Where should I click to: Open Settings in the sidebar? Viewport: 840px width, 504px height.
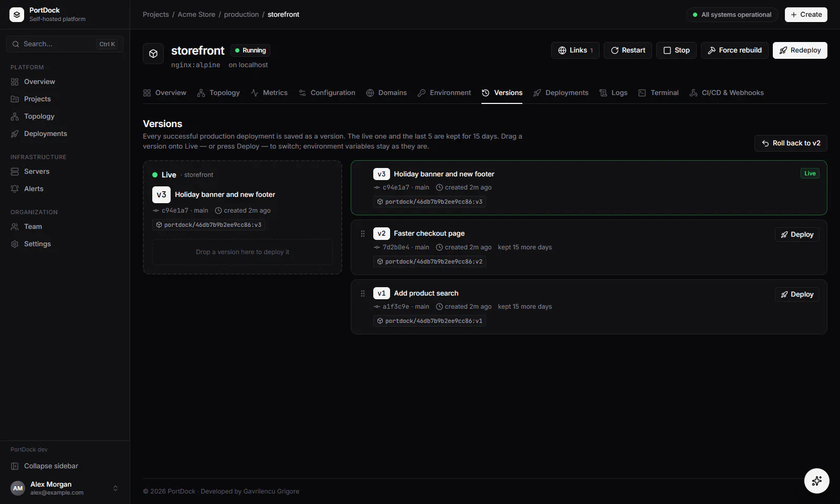65,244
